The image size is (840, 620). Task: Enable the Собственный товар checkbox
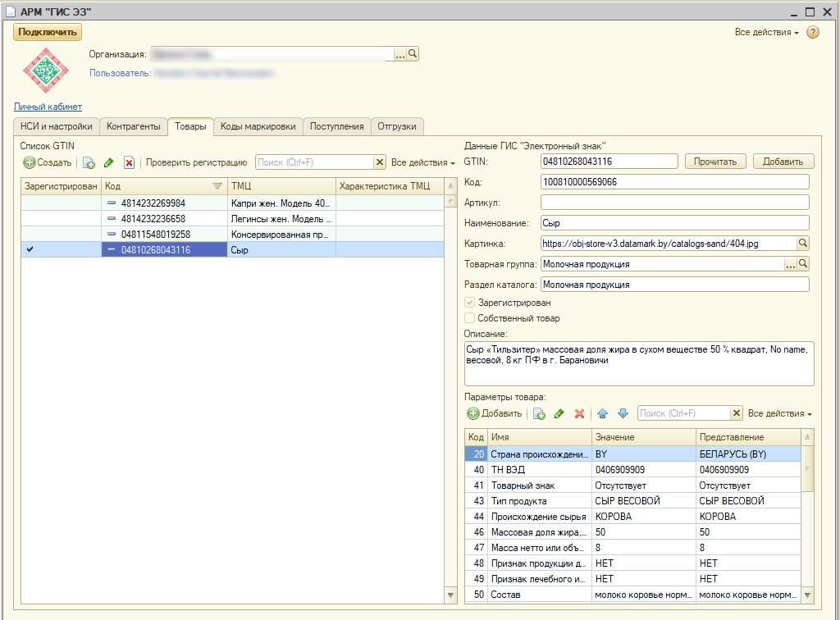(x=470, y=318)
